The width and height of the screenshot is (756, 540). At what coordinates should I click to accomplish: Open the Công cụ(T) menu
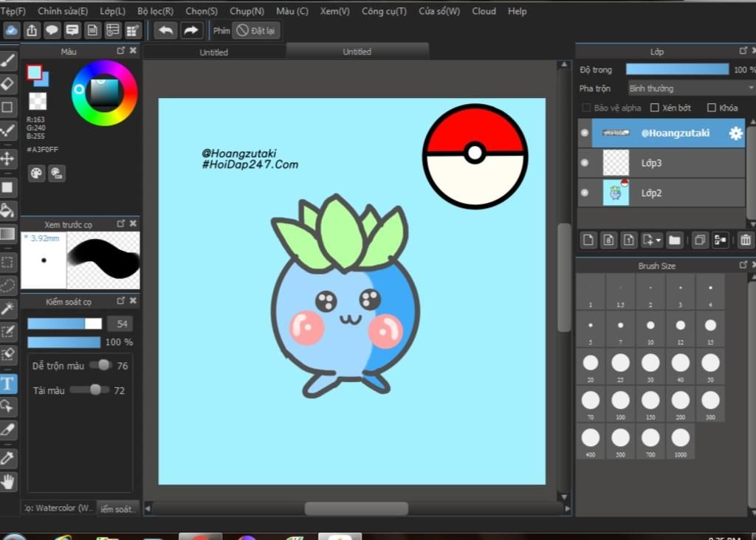384,11
